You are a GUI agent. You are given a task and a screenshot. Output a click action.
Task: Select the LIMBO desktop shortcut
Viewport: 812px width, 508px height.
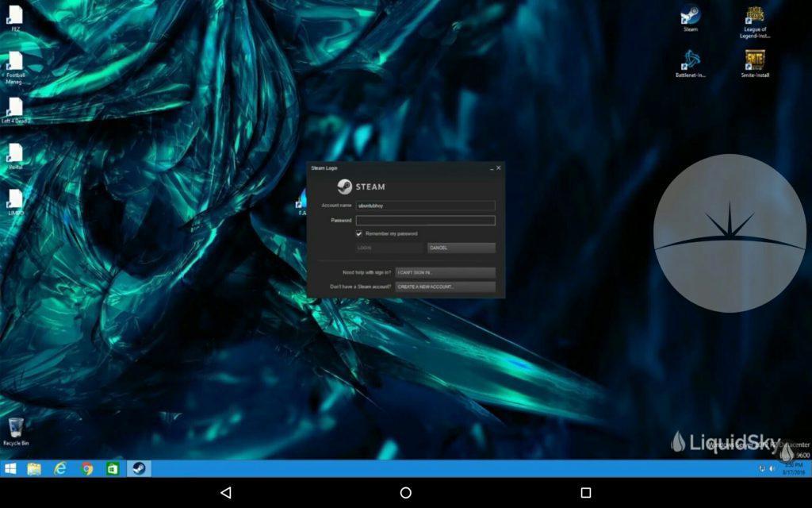(16, 202)
